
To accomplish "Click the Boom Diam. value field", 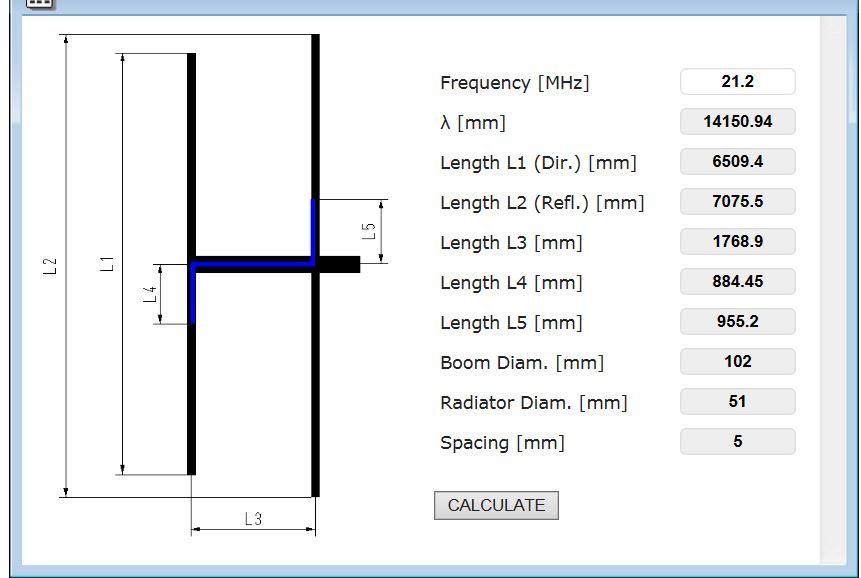I will 737,362.
